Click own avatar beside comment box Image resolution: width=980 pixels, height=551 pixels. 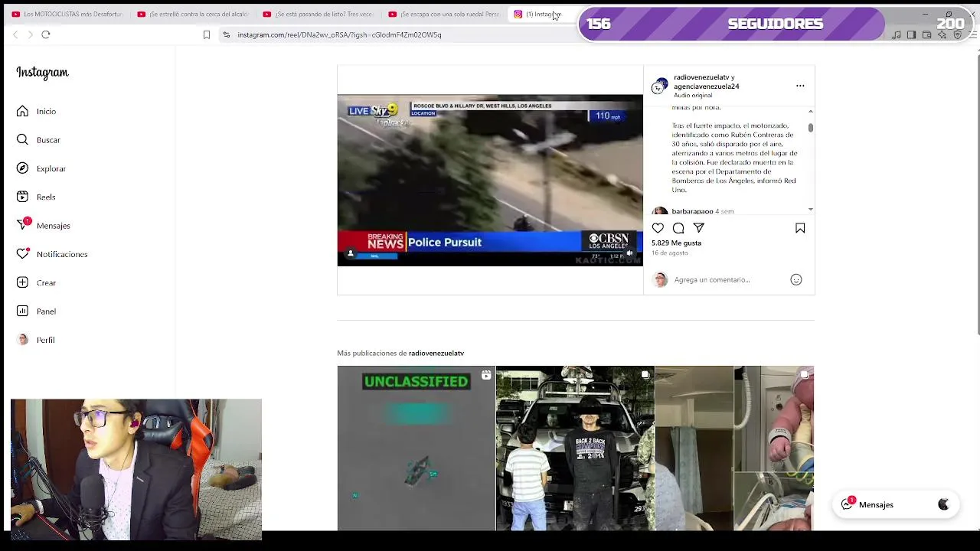point(660,279)
